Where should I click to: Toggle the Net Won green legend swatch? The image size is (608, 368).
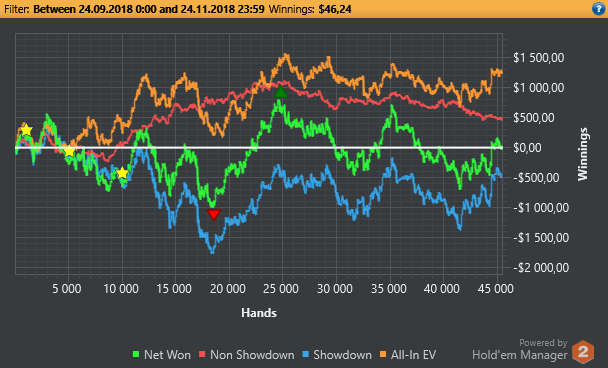pyautogui.click(x=136, y=354)
